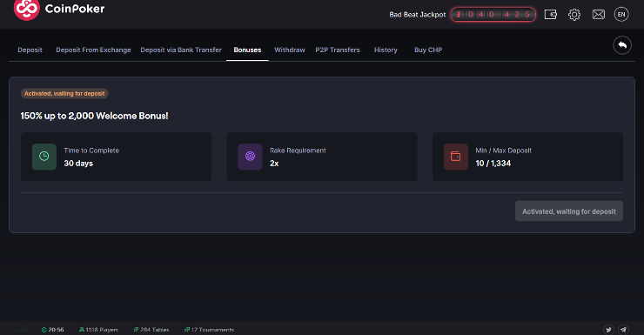The height and width of the screenshot is (335, 644).
Task: Click the green clock Time to Complete icon
Action: (x=44, y=157)
